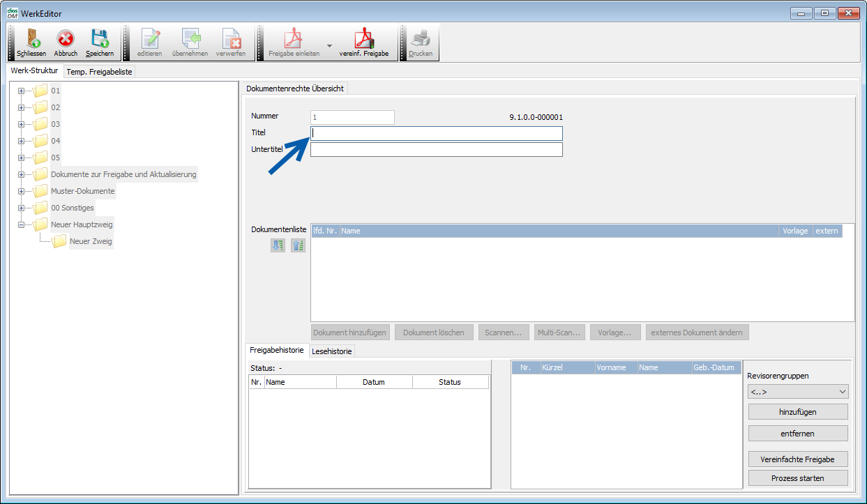Open the Lesehistorie tab

pos(332,351)
